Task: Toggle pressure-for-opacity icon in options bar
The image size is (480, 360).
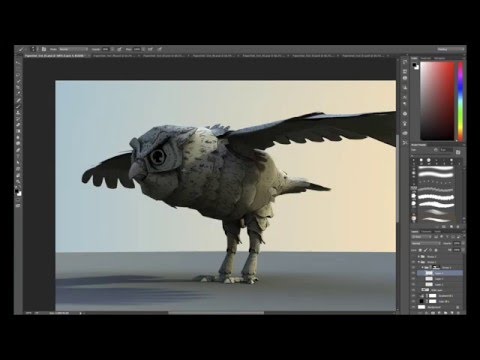Action: [119, 49]
